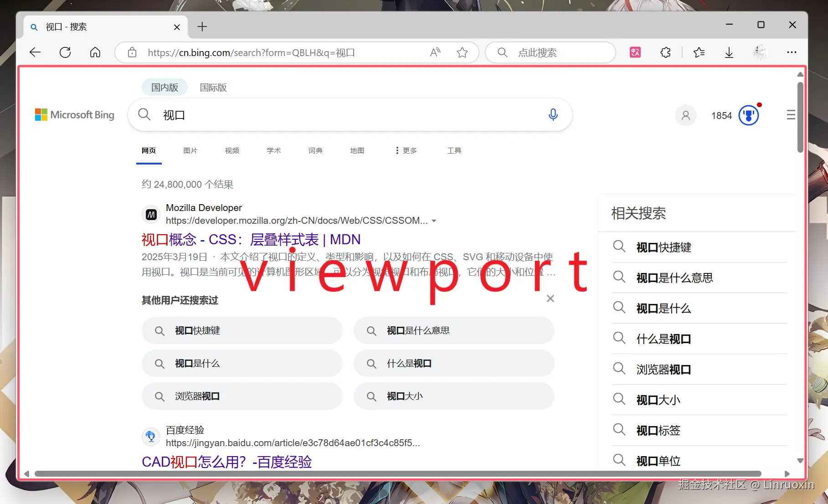The width and height of the screenshot is (828, 504).
Task: Search suggestion chip 浏览器视口
Action: coord(242,396)
